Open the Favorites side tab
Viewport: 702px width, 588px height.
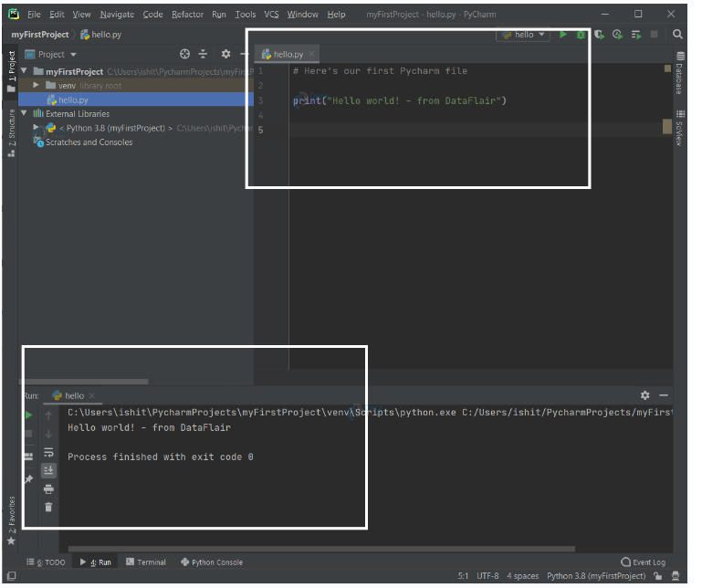point(12,520)
